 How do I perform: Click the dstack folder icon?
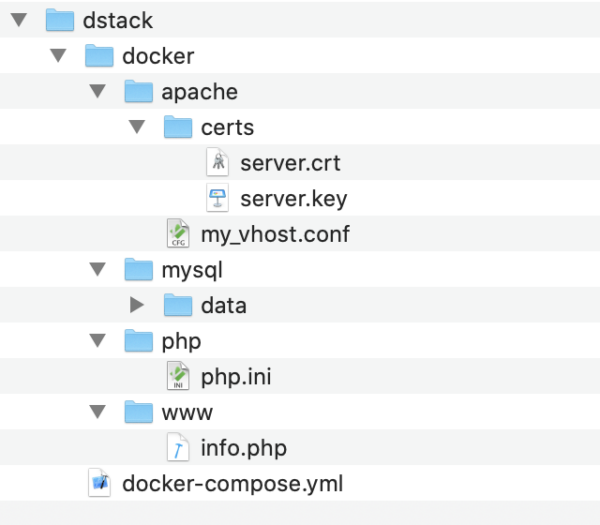[60, 20]
